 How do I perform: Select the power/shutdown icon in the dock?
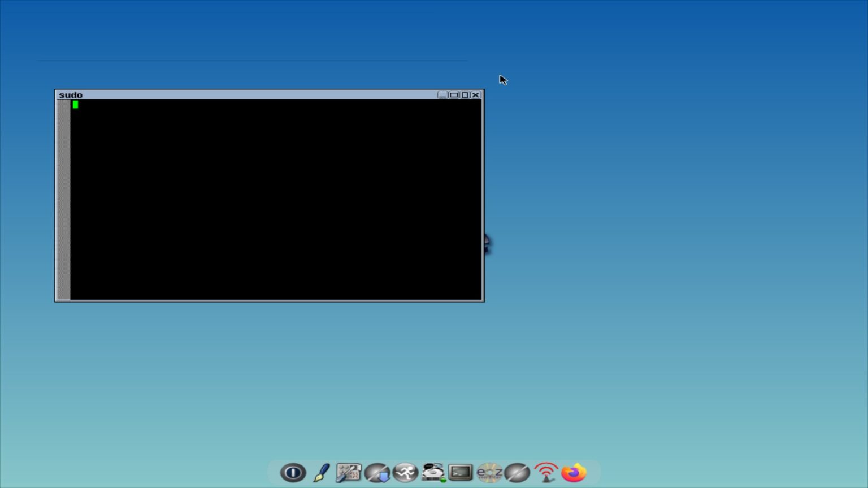coord(292,473)
